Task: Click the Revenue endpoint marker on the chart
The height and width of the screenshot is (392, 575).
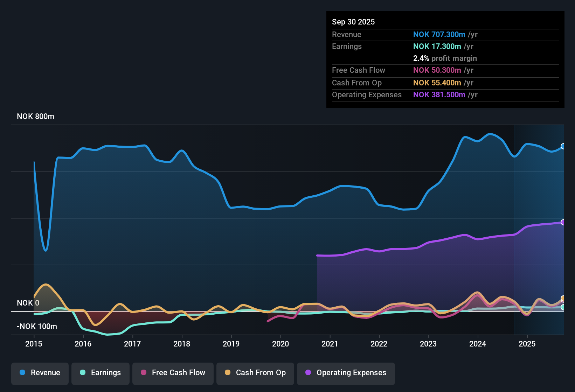Action: tap(563, 147)
